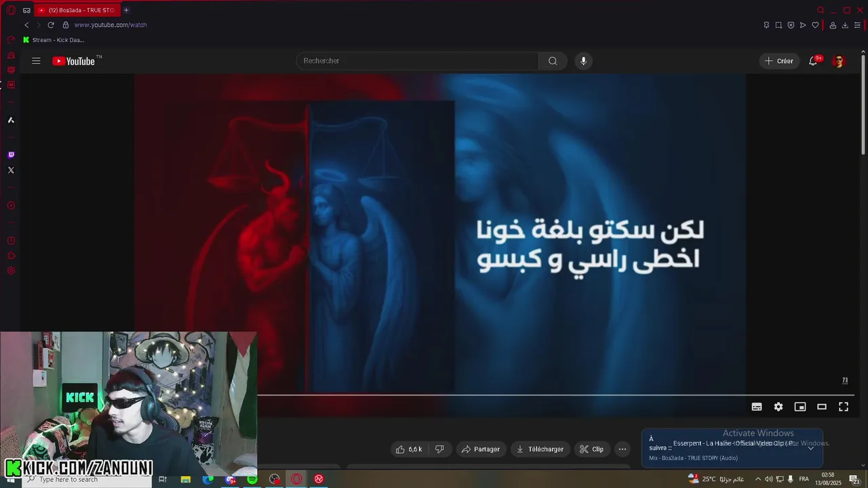
Task: Open Opera easy setup sliders icon
Action: [x=857, y=25]
